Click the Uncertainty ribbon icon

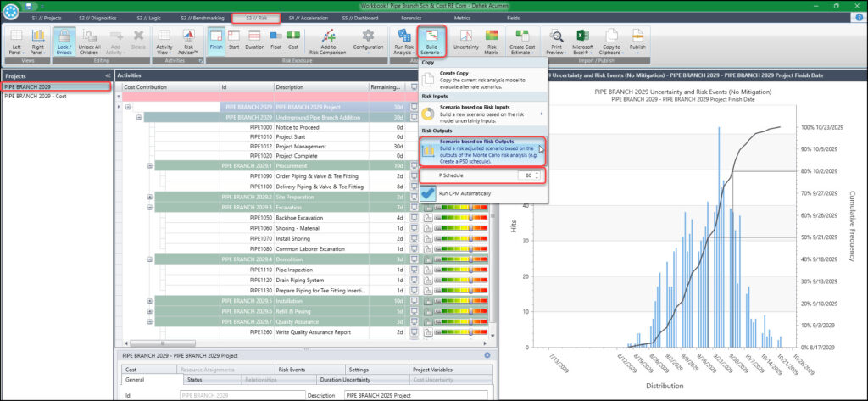click(x=466, y=41)
